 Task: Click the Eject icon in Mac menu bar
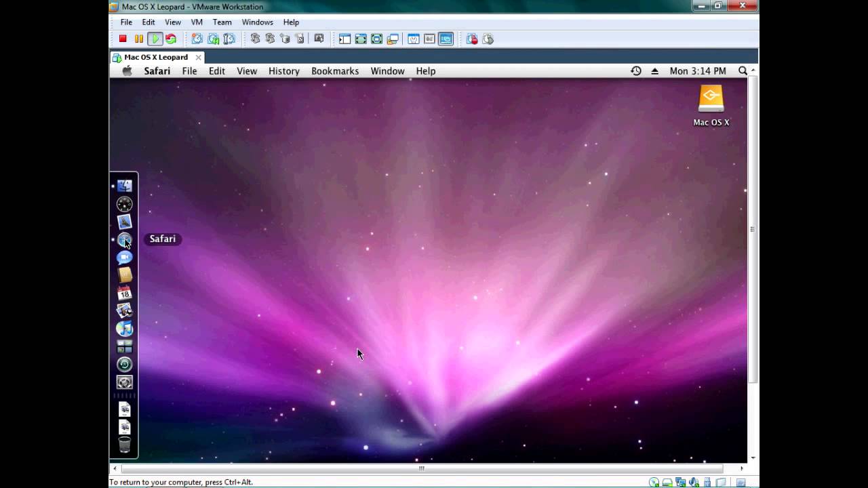coord(654,71)
